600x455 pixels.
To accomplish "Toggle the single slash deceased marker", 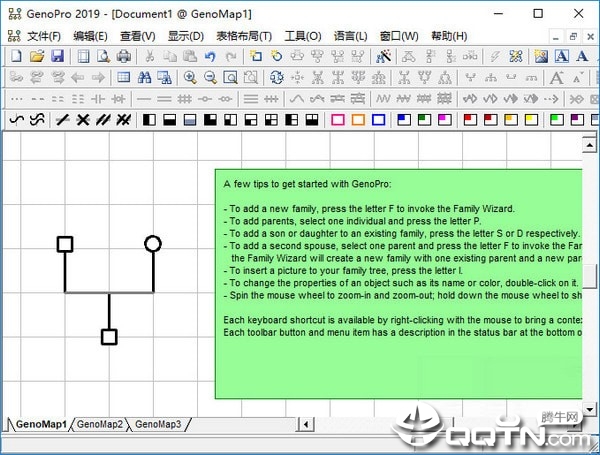I will point(63,120).
